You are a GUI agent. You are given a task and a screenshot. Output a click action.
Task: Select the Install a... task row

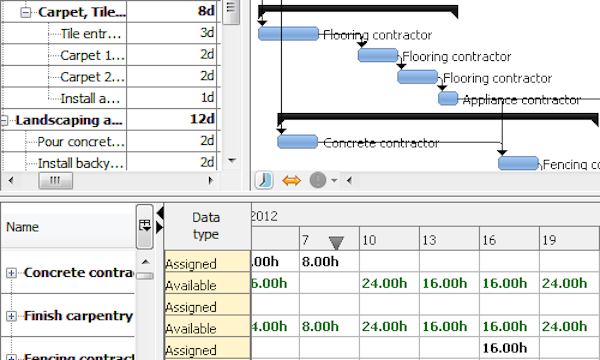pos(90,98)
